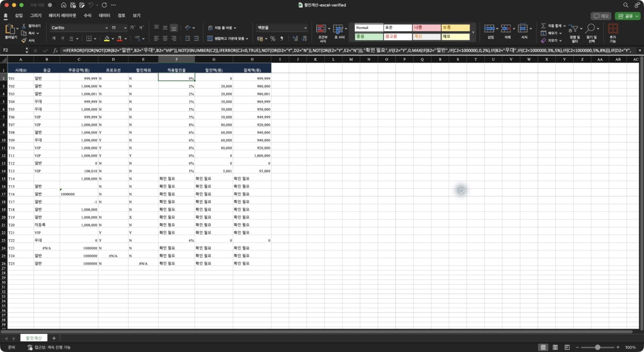Open the Draw (그리기) ribbon tab
The image size is (644, 352).
click(x=36, y=16)
